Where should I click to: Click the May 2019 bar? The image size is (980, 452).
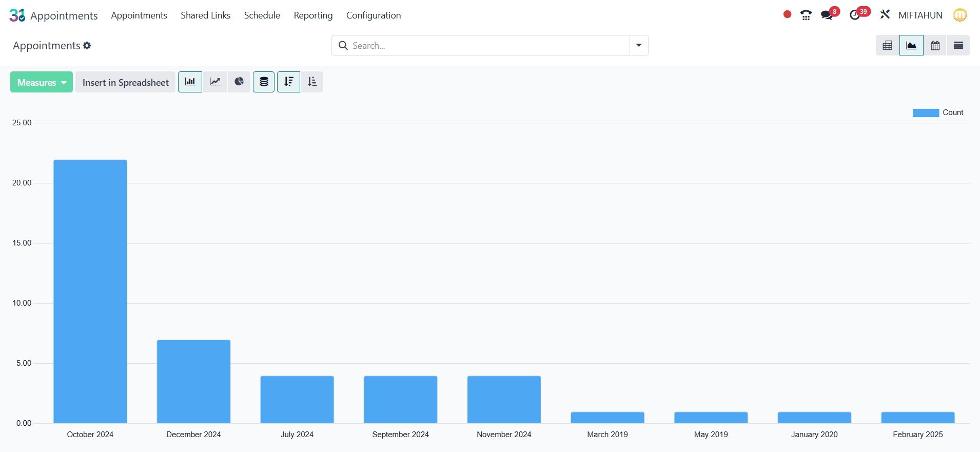(711, 418)
